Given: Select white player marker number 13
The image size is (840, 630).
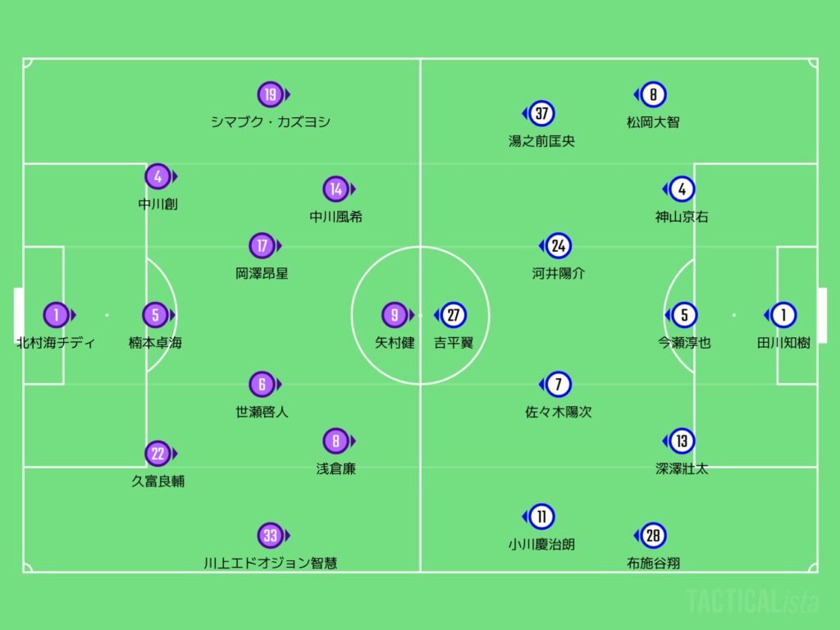Looking at the screenshot, I should [682, 441].
